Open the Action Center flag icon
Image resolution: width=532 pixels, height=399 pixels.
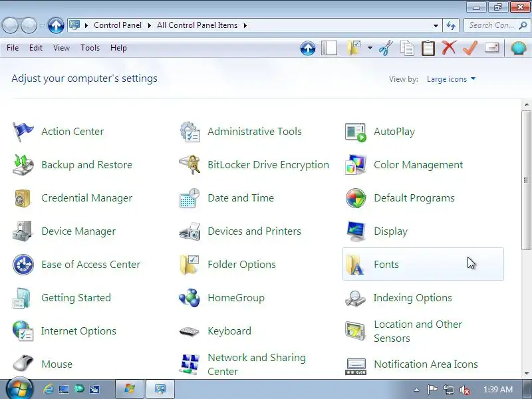[x=23, y=132]
